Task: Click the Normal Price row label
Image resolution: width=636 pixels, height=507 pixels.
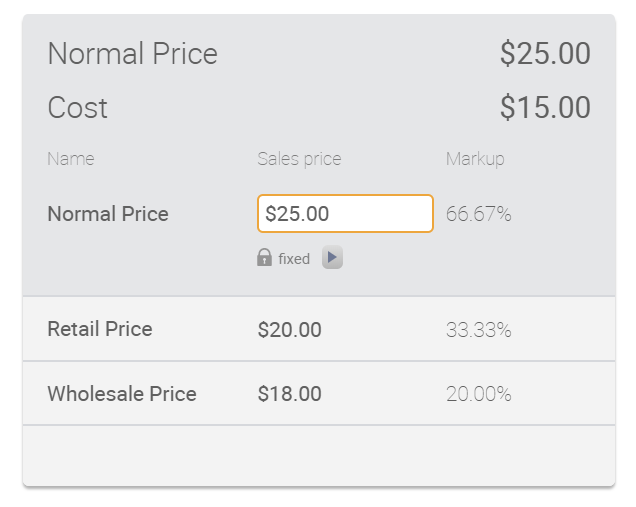Action: [108, 214]
